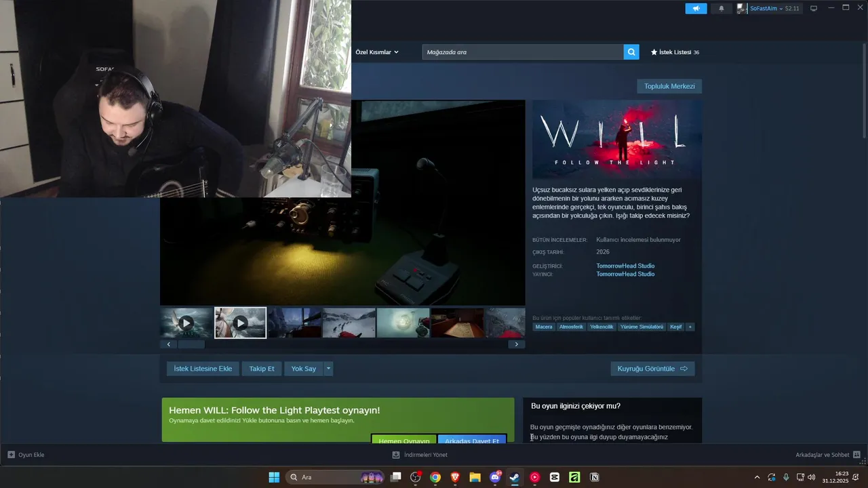
Task: Click the Yok Say button
Action: tap(304, 369)
